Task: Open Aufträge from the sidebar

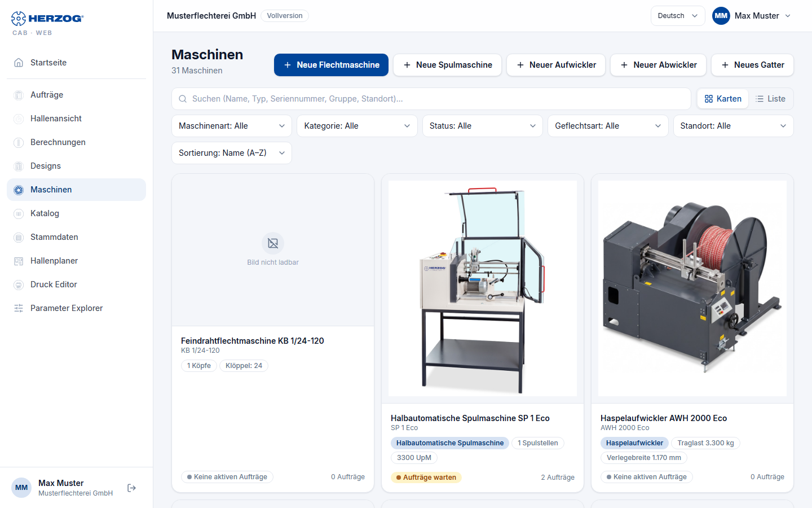Action: click(77, 95)
